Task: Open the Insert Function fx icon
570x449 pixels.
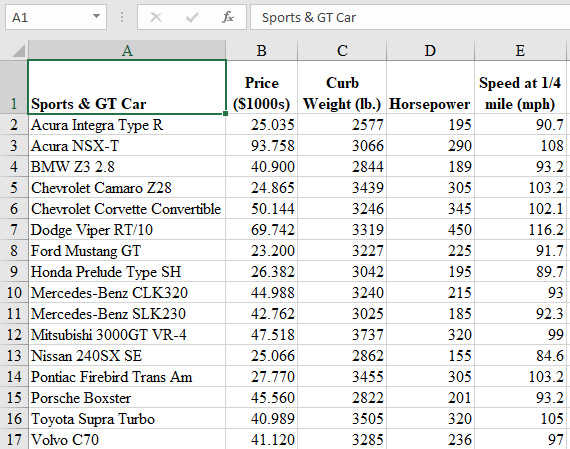Action: click(228, 17)
